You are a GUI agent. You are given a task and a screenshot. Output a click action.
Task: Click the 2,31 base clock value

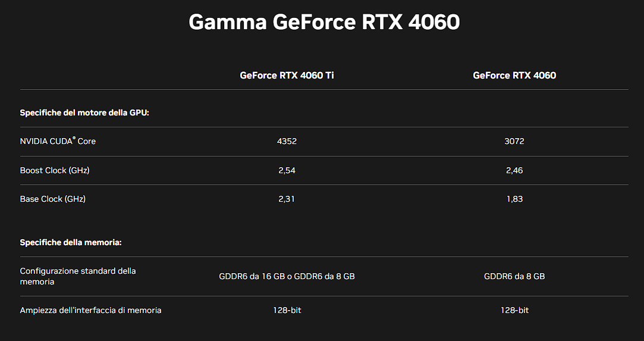[x=287, y=199]
